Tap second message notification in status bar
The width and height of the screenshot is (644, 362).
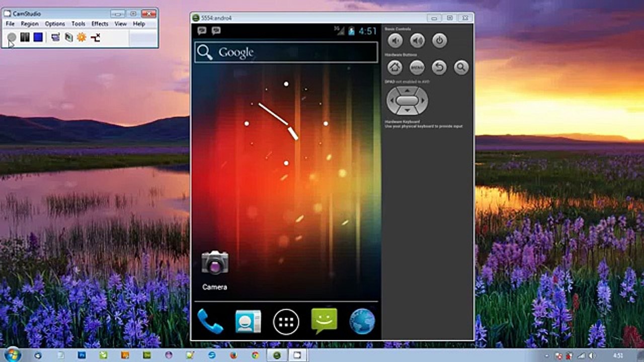coord(216,31)
